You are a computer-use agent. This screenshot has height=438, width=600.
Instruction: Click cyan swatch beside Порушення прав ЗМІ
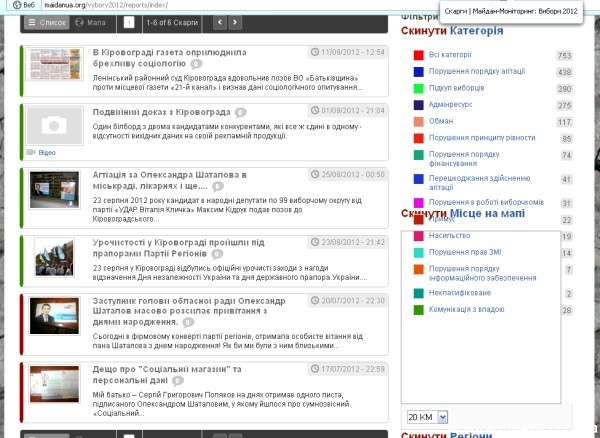pos(419,252)
